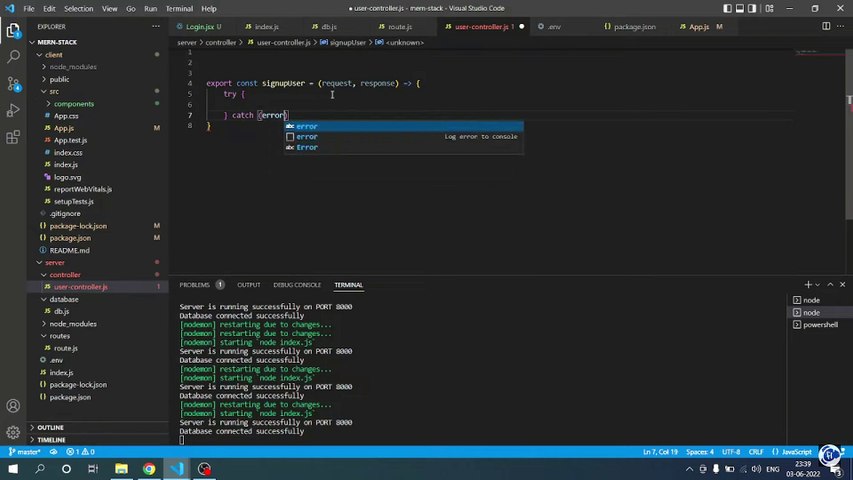Click the taskbar volume icon
Viewport: 853px width, 480px height.
(x=756, y=469)
